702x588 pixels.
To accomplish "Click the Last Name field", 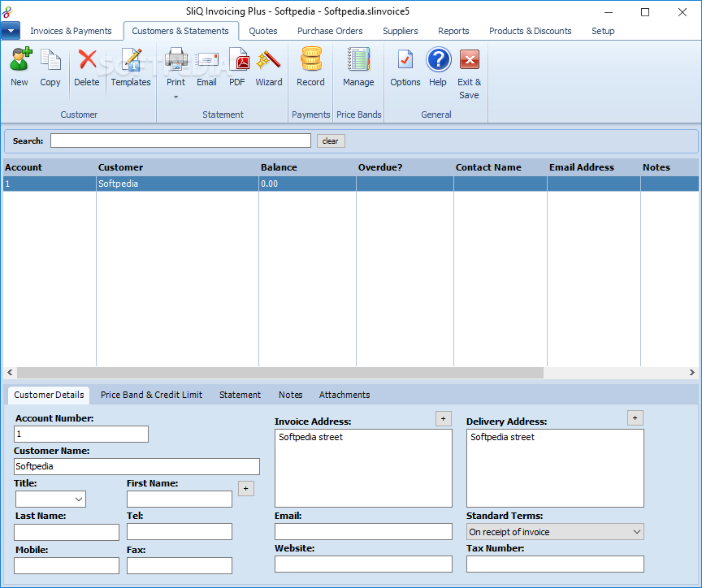I will pyautogui.click(x=67, y=532).
